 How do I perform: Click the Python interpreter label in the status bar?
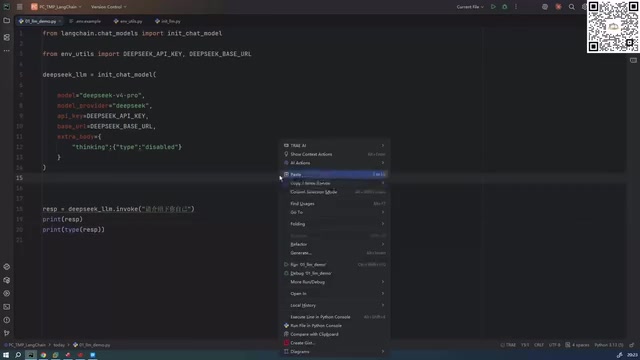(609, 345)
